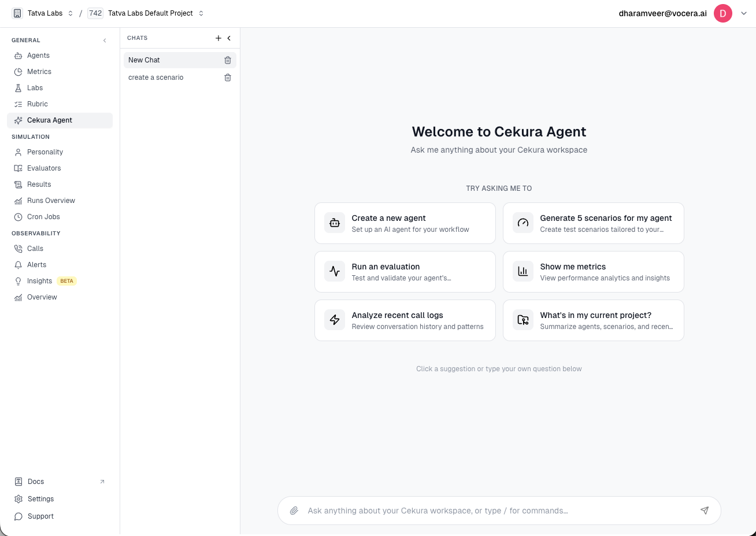Image resolution: width=756 pixels, height=536 pixels.
Task: Click the Calls phone icon
Action: click(x=18, y=249)
